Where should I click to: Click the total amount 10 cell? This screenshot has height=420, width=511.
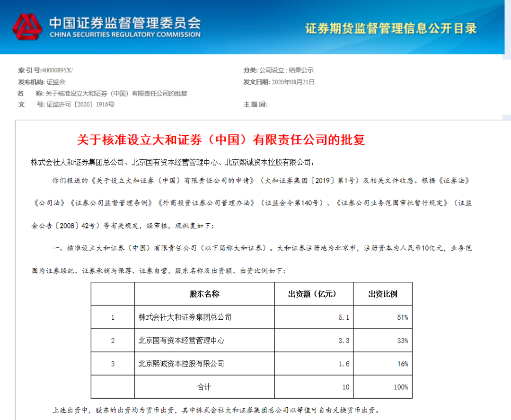point(314,387)
